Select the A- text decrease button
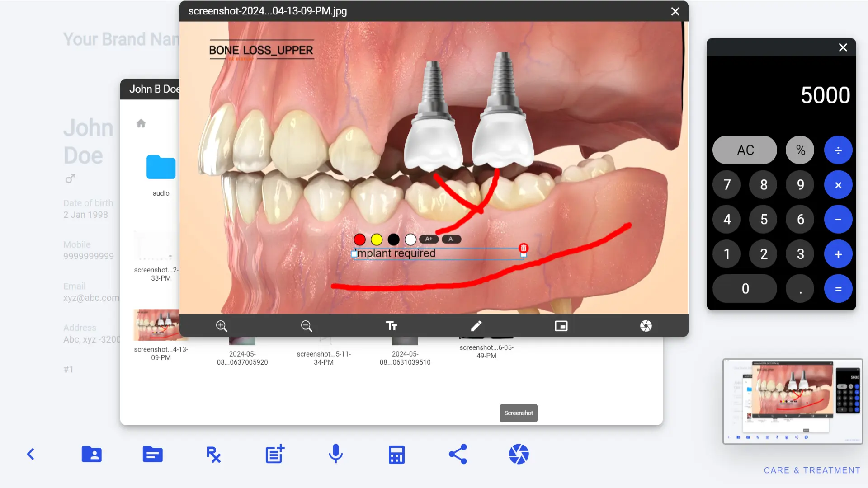This screenshot has height=488, width=868. (452, 239)
